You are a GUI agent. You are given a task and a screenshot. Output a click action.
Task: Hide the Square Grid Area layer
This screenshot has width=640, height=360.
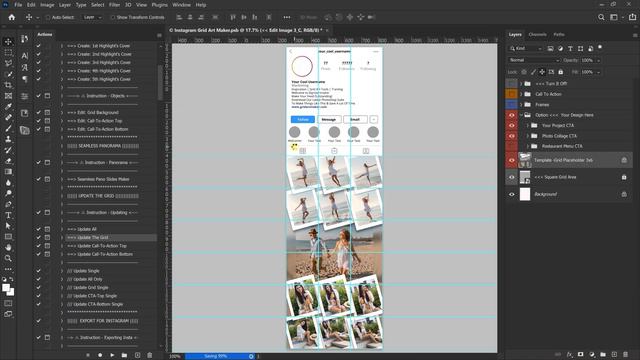tap(511, 177)
